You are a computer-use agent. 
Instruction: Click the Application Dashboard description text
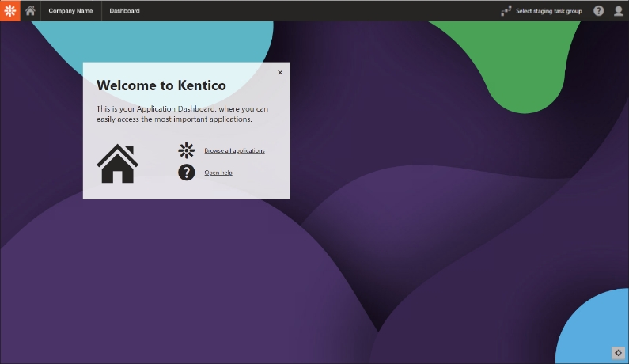[x=182, y=114]
